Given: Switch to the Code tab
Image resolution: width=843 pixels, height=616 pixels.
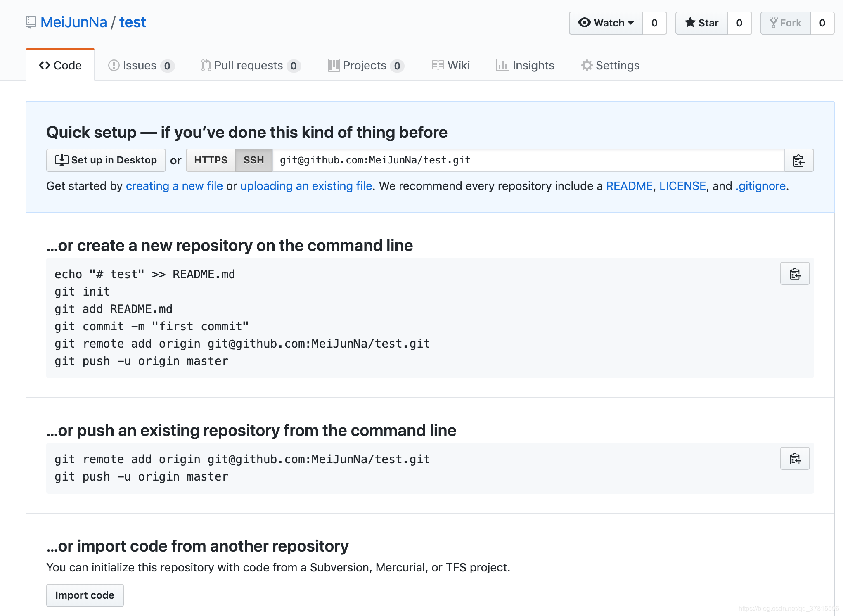Looking at the screenshot, I should (60, 65).
